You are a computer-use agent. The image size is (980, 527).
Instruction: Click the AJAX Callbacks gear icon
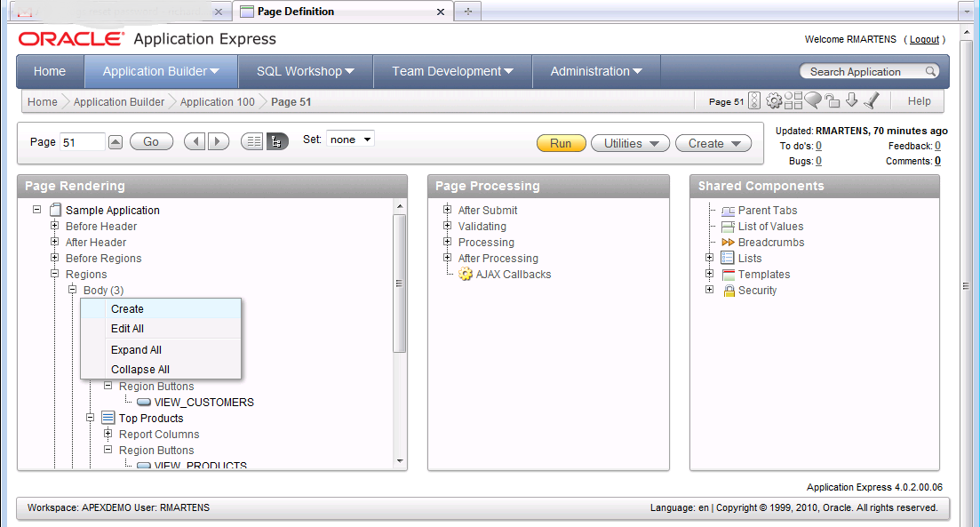click(x=465, y=274)
